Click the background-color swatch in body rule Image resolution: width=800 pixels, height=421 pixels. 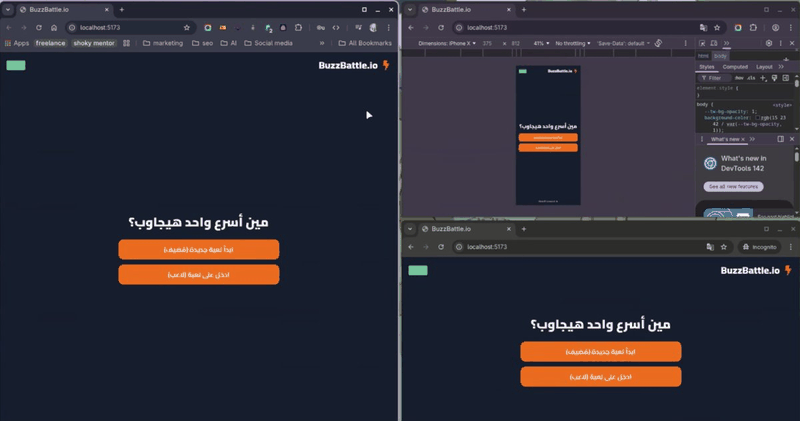758,118
